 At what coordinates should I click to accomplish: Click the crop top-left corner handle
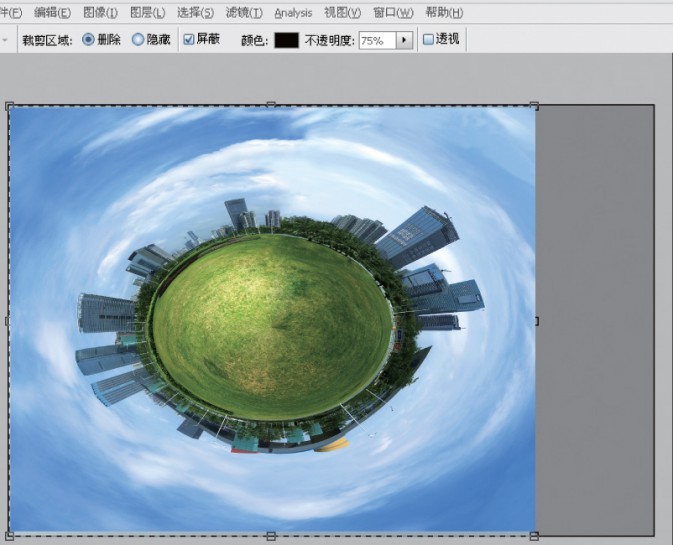click(x=9, y=106)
